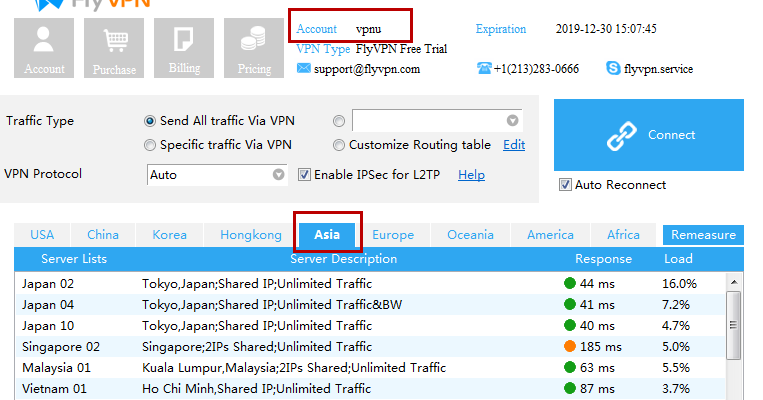Switch to the Asia tab
This screenshot has width=763, height=400.
point(327,235)
